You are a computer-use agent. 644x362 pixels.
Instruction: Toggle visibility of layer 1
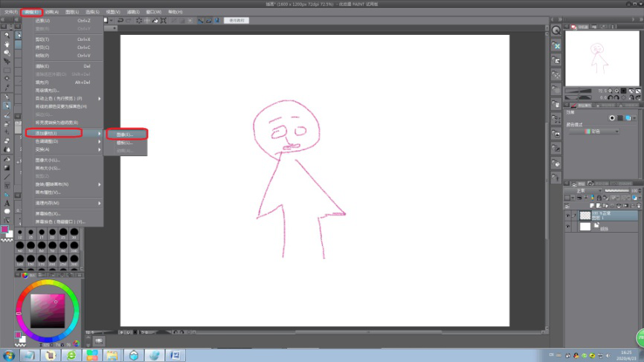coord(567,215)
